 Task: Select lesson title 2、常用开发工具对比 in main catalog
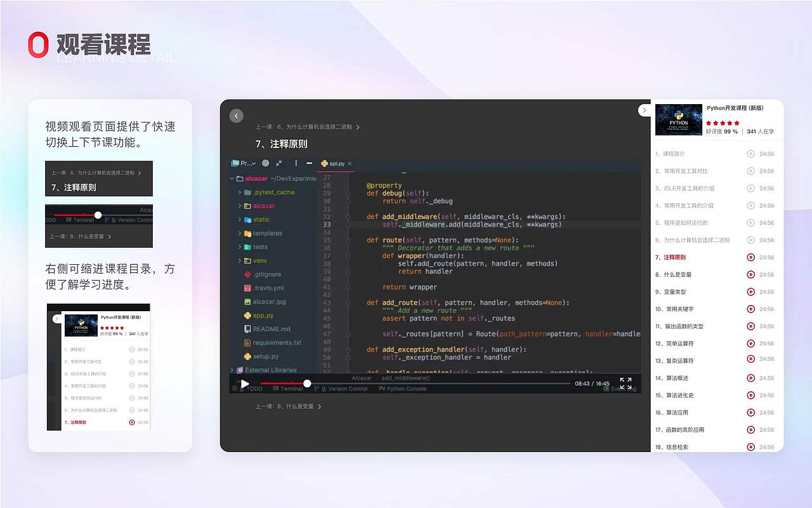(681, 171)
